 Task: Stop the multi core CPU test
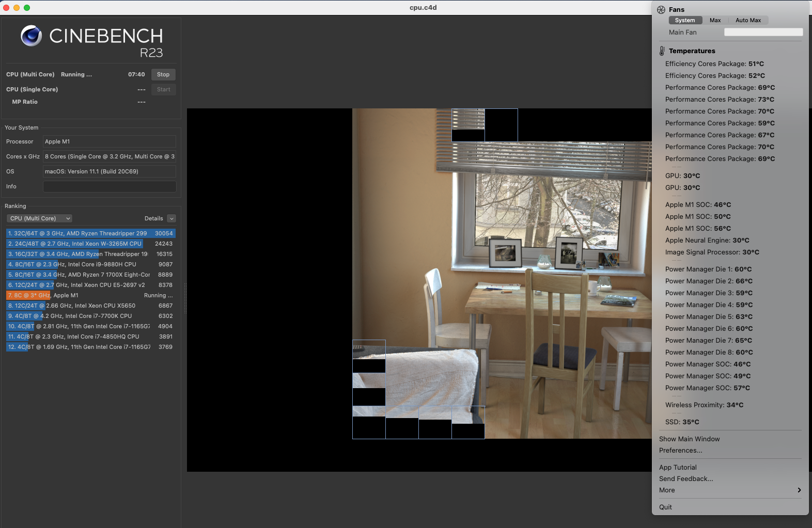(x=163, y=74)
